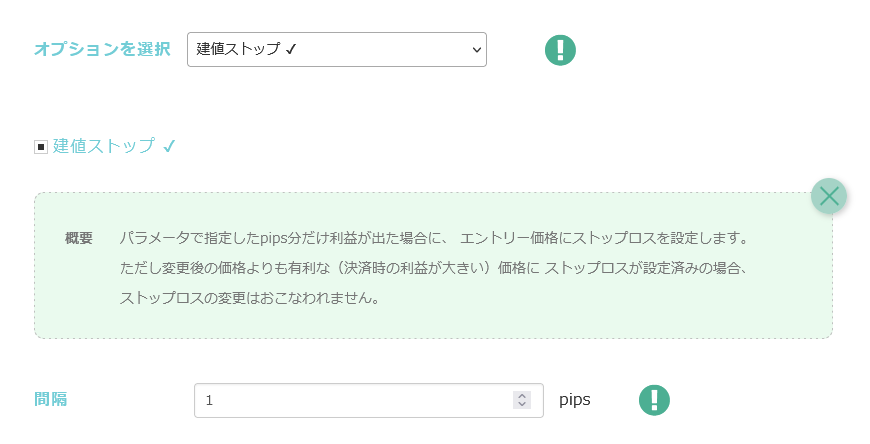Increase the 間隔 value with up arrow
The image size is (870, 444).
522,395
